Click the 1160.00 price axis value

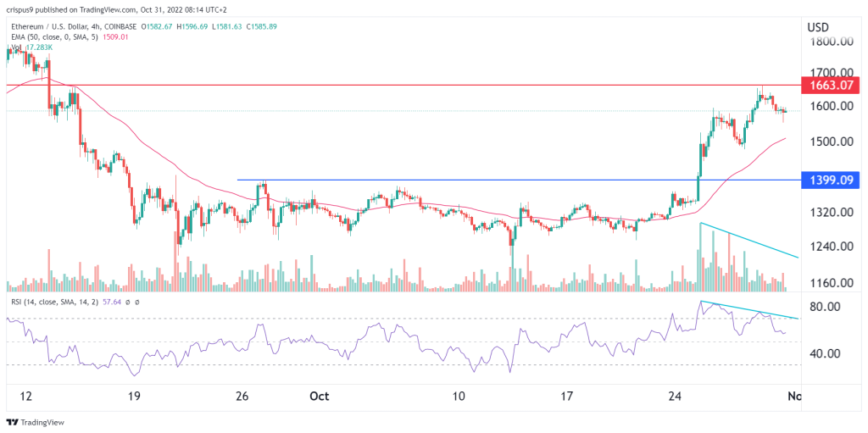coord(830,283)
